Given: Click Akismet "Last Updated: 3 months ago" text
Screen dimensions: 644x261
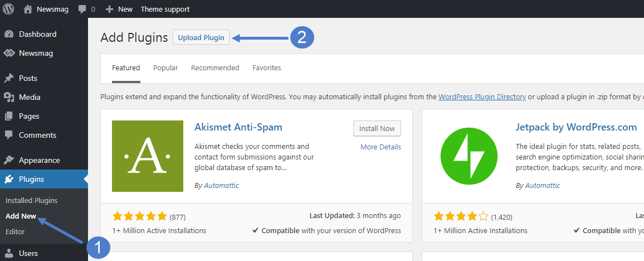Looking at the screenshot, I should (355, 215).
